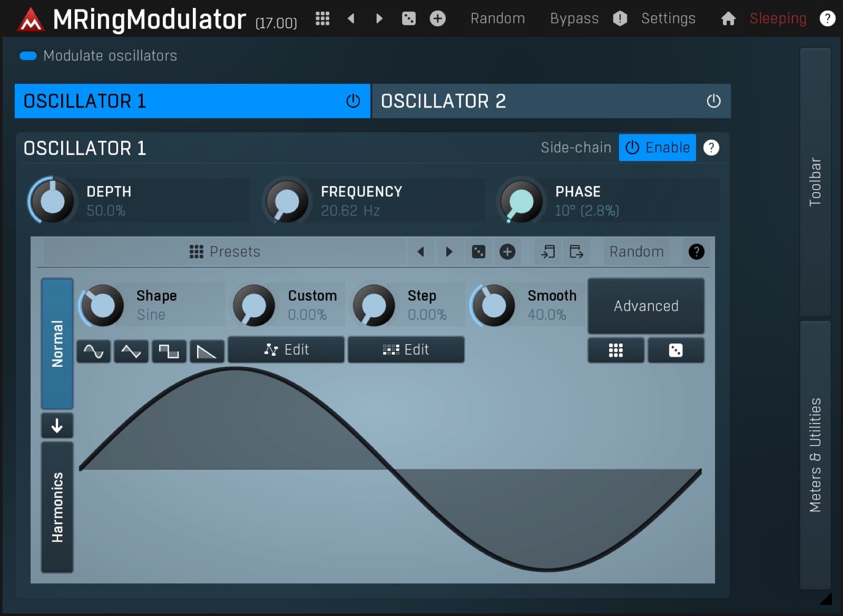Click the title bar add preset plus icon
The image size is (843, 616).
(x=437, y=18)
